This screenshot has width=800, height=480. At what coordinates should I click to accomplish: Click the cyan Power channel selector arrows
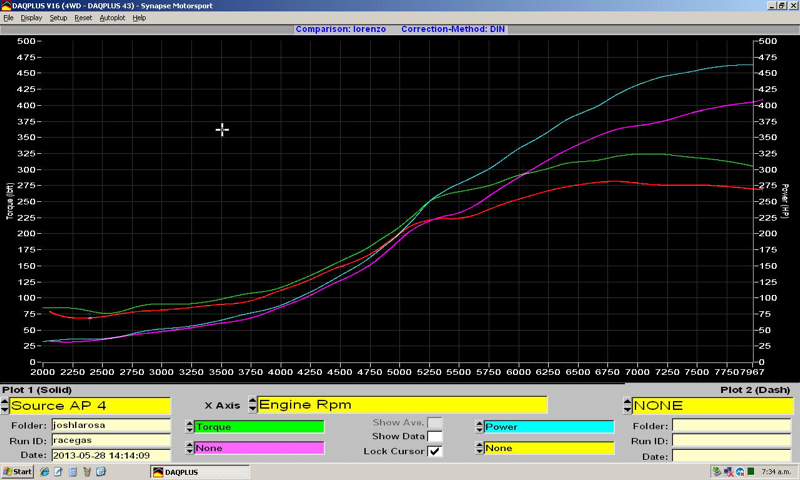click(x=478, y=427)
